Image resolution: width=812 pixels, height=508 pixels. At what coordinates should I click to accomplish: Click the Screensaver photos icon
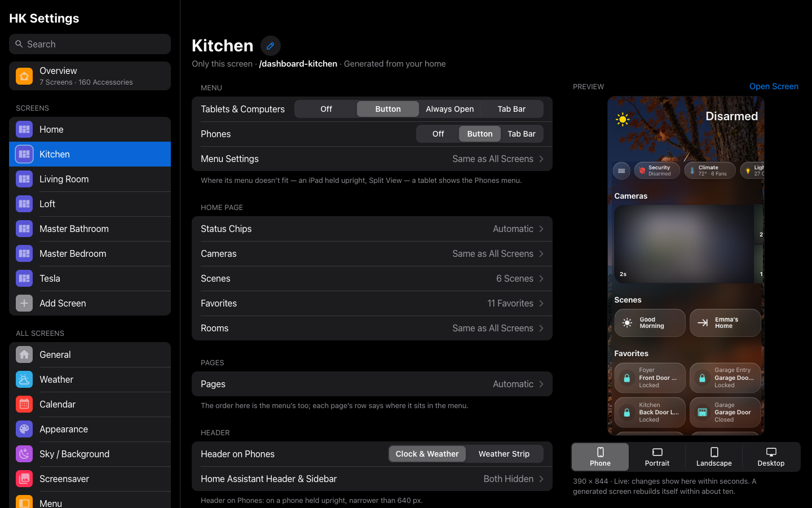24,479
